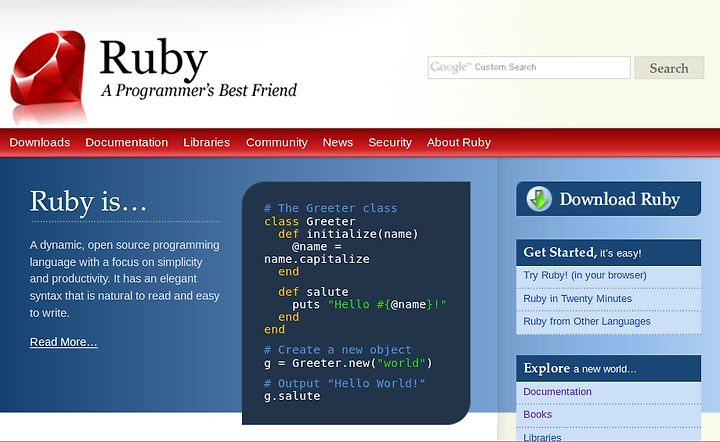
Task: Click the 'class Greeter' code line
Action: (309, 221)
